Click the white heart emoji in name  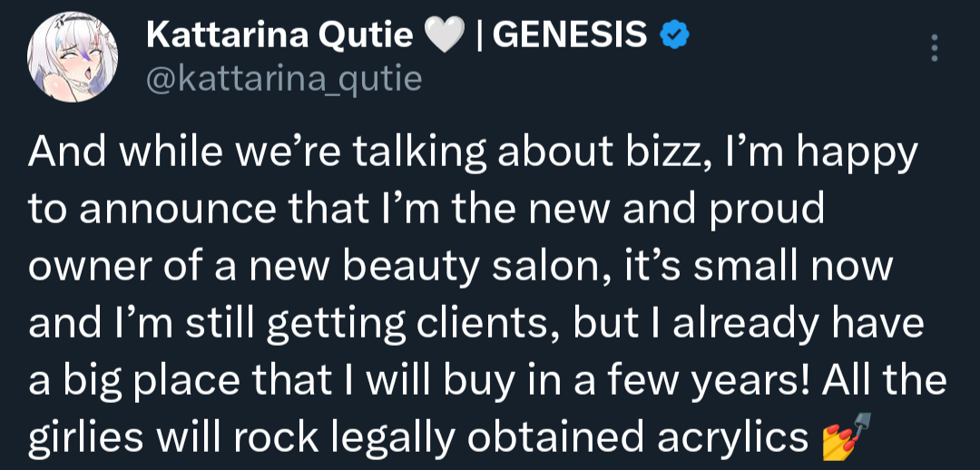coord(443,37)
